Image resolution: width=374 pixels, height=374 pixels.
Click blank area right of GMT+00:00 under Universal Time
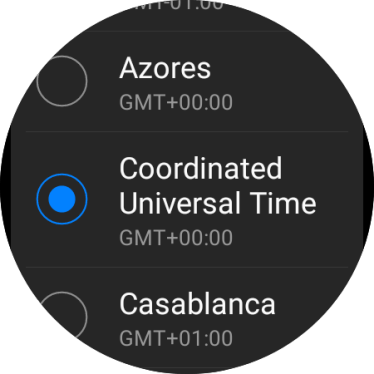coord(290,238)
